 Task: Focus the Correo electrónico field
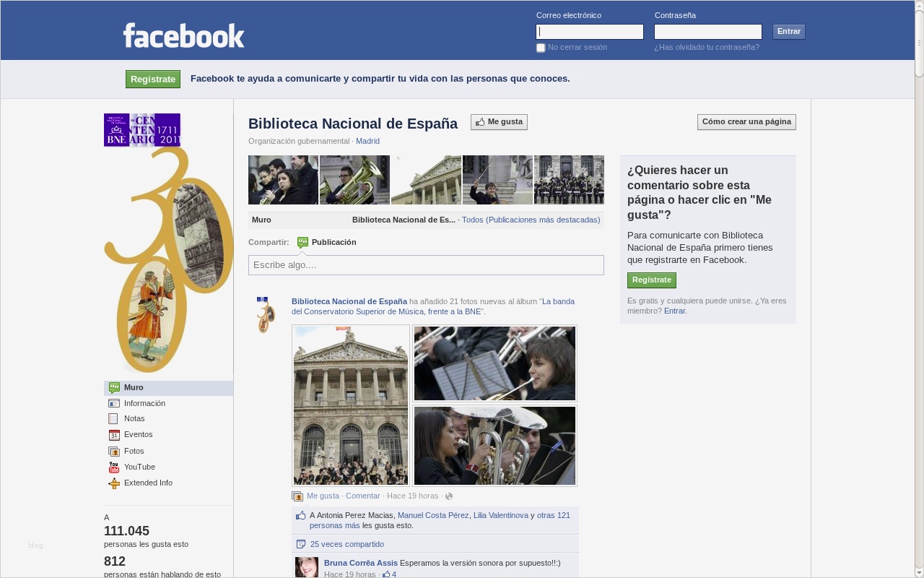tap(590, 32)
